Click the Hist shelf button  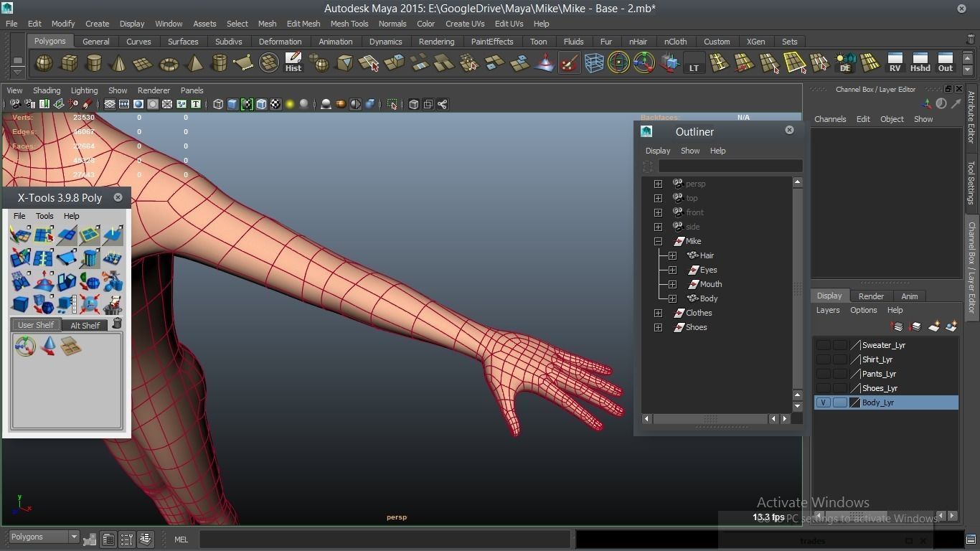[293, 63]
